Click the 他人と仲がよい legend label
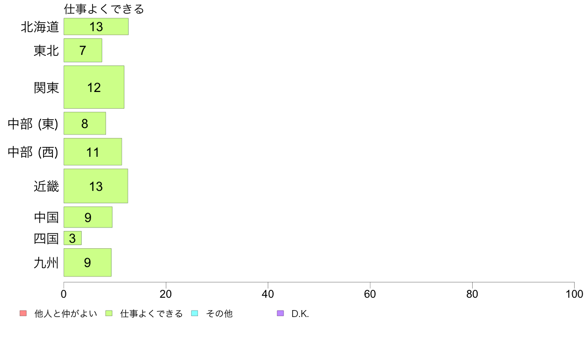Viewport: 588px width, 364px height. pyautogui.click(x=66, y=314)
